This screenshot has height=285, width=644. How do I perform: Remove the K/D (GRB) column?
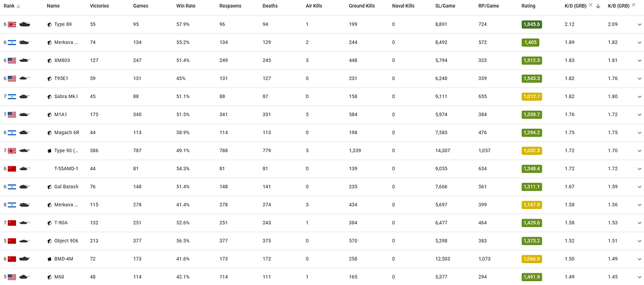(x=590, y=5)
